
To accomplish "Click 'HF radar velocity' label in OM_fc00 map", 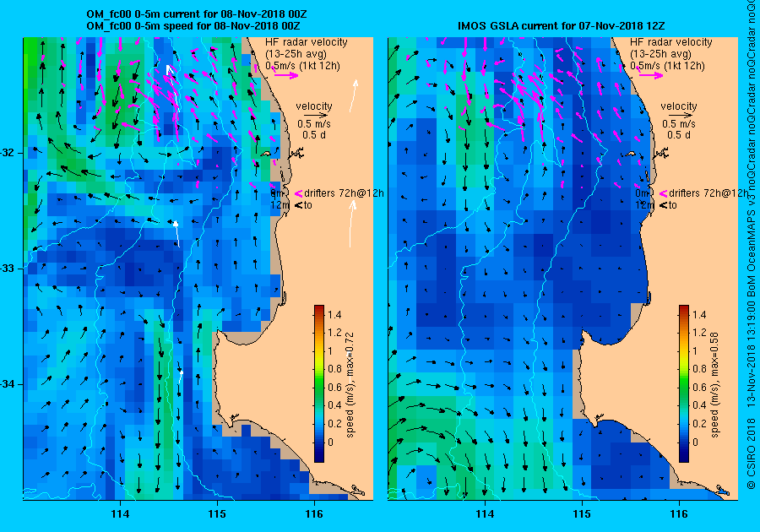I will (x=307, y=42).
